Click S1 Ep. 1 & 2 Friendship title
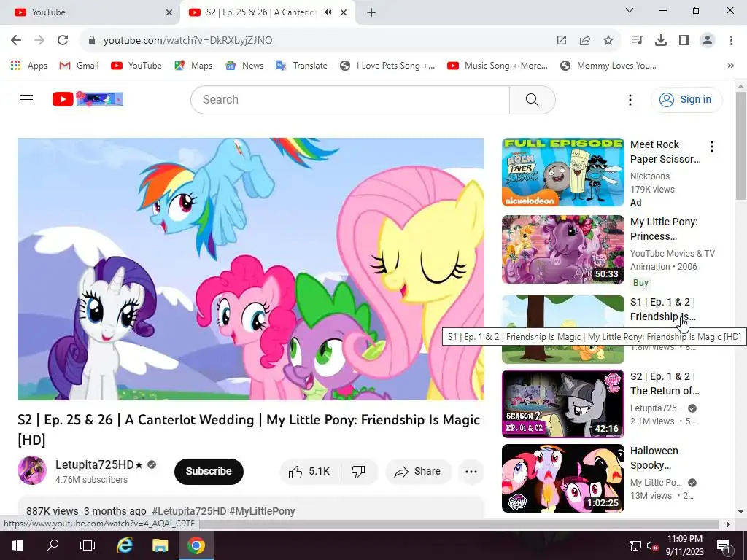The width and height of the screenshot is (747, 560). tap(663, 309)
